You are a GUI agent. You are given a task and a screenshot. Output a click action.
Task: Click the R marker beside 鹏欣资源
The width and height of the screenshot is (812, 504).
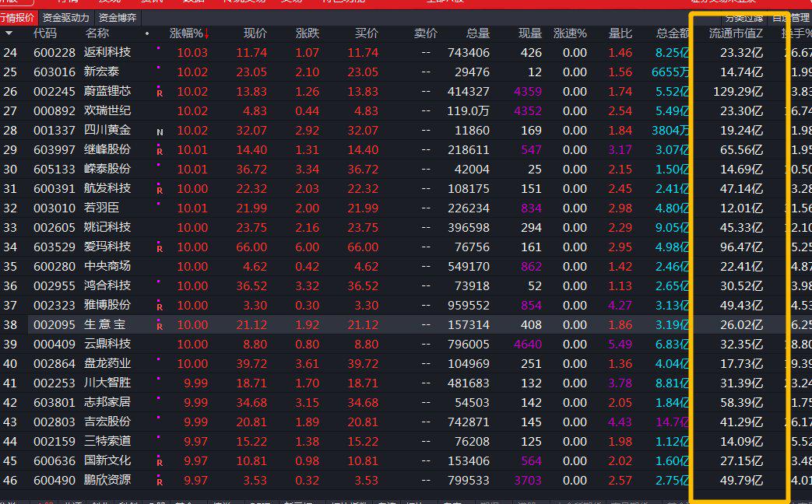(x=160, y=482)
